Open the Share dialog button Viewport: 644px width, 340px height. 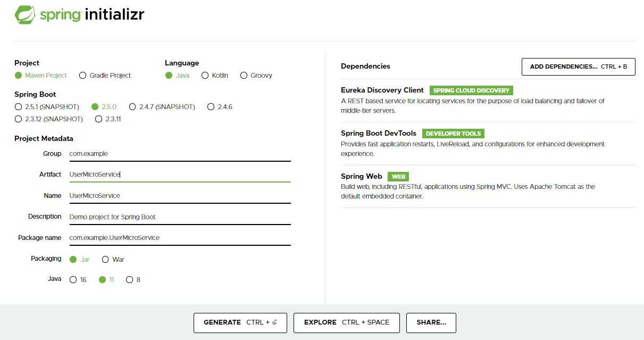pos(431,322)
